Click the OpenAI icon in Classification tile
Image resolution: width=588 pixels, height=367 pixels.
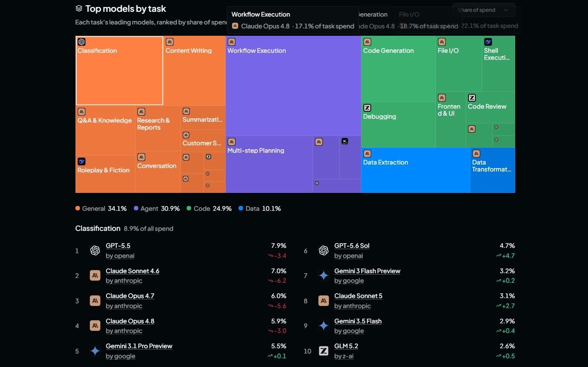[82, 42]
